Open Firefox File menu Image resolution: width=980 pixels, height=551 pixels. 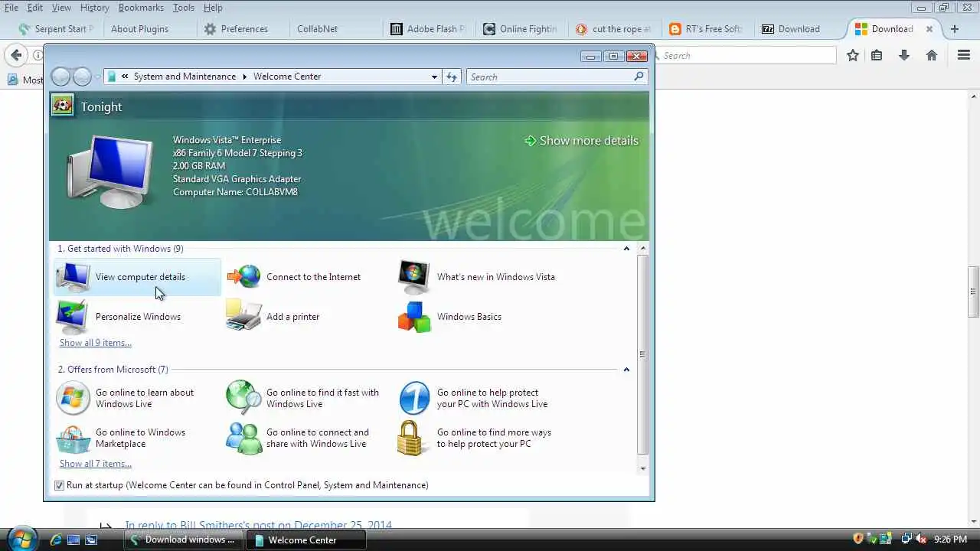(11, 8)
